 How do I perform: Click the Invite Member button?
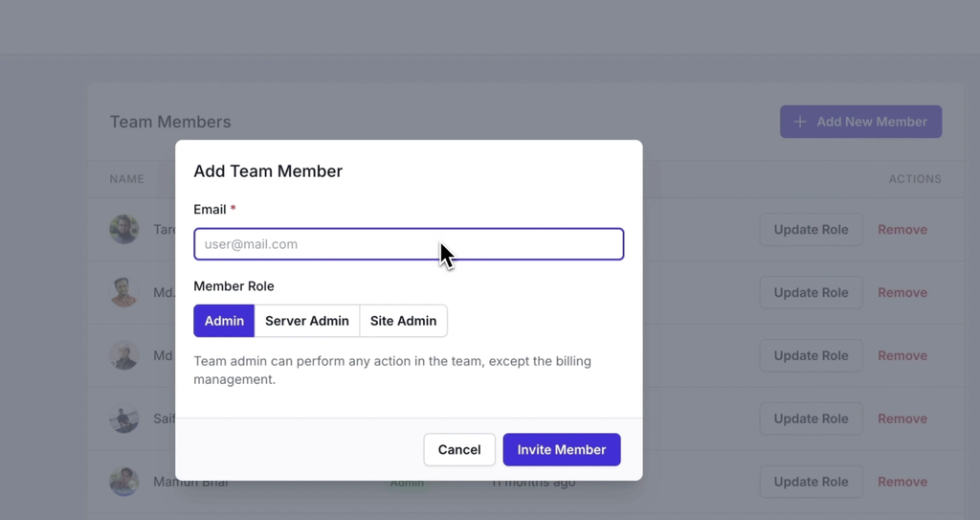(562, 449)
